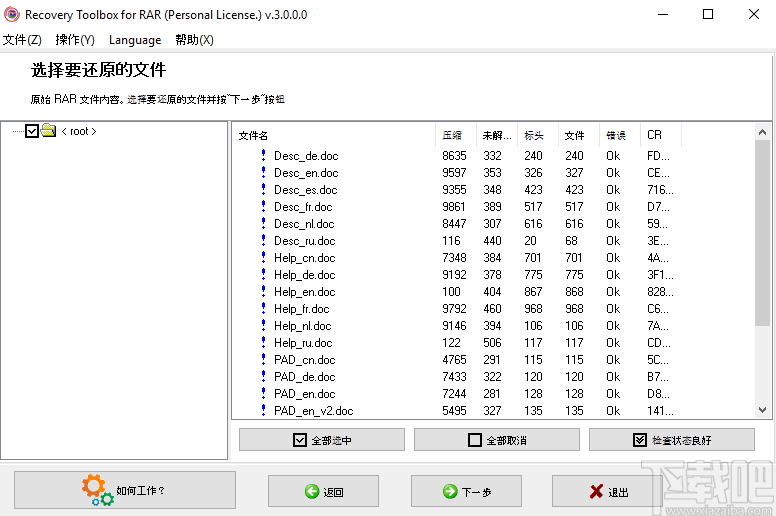Select the Desc_es.doc file name
The image size is (776, 516).
pyautogui.click(x=305, y=190)
